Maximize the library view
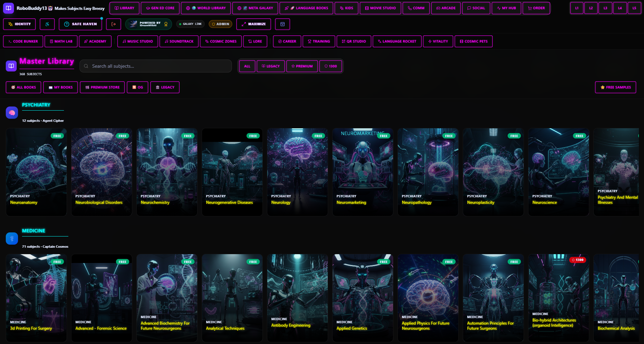The image size is (644, 344). click(x=254, y=24)
